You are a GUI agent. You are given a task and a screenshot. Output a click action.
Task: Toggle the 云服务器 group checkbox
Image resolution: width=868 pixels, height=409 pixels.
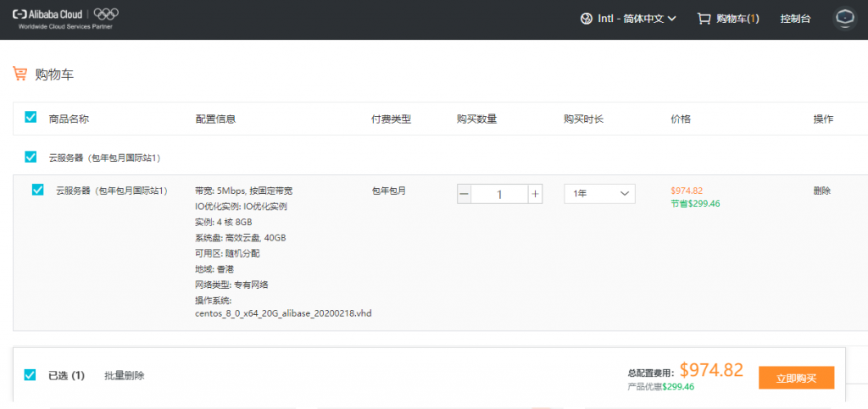(x=31, y=157)
